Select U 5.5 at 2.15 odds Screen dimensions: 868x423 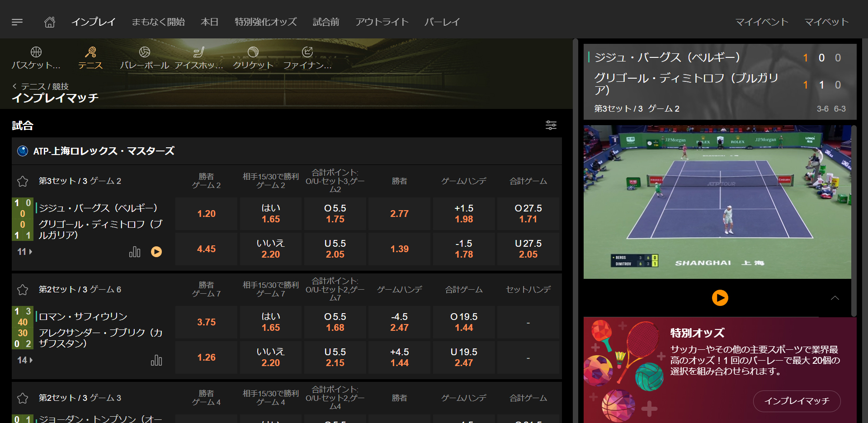335,357
